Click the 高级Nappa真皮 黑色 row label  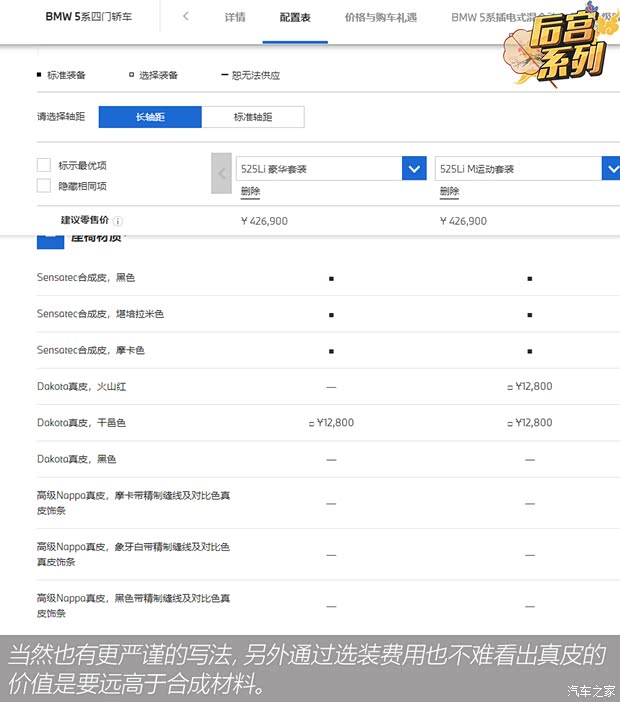point(133,606)
